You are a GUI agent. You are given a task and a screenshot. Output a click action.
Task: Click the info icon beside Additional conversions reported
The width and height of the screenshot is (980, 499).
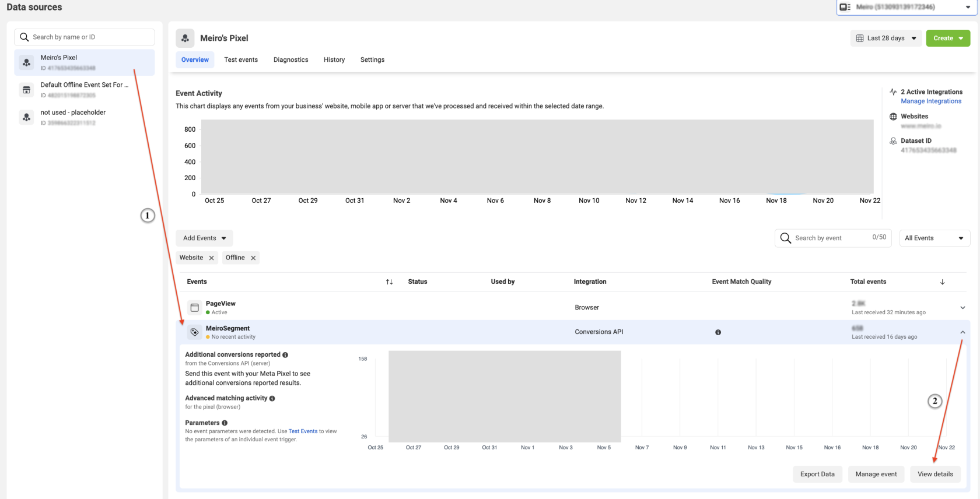pyautogui.click(x=285, y=354)
